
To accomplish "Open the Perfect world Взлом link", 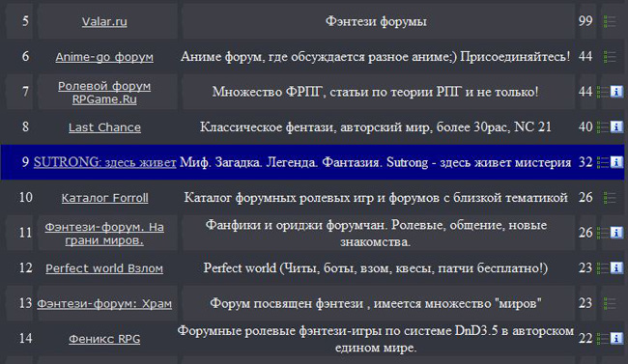I will [x=104, y=268].
